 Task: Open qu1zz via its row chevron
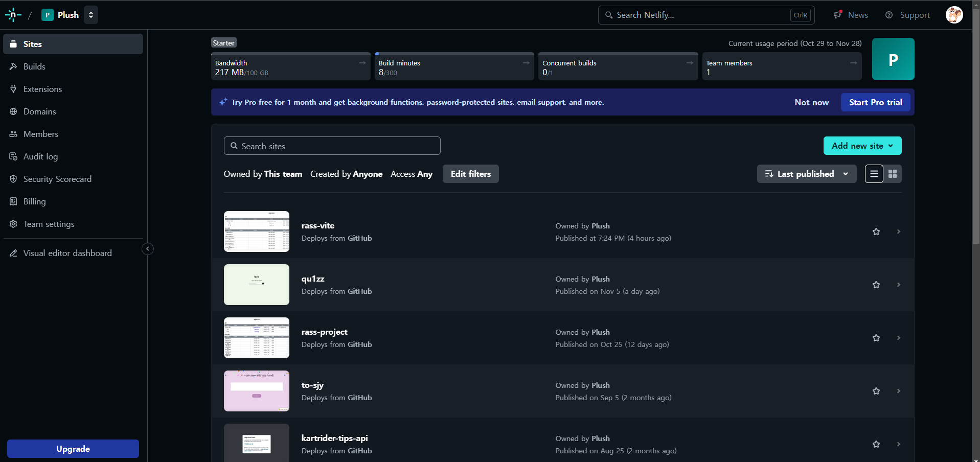point(898,285)
